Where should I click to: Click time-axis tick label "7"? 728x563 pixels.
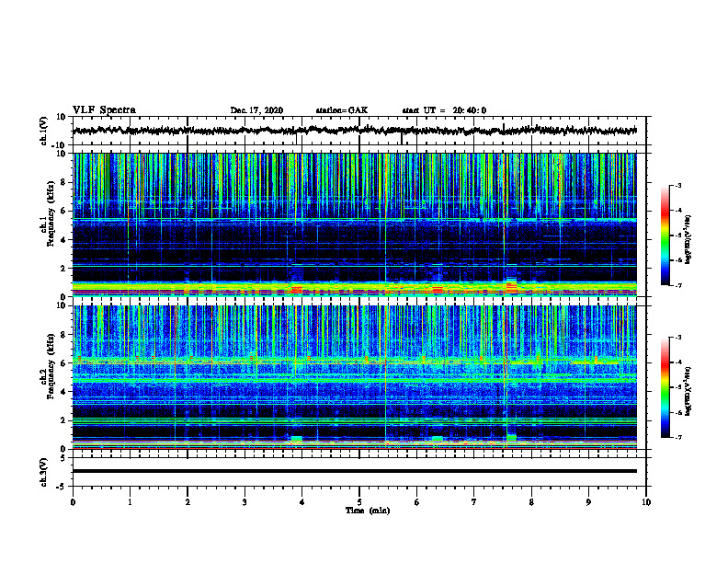[x=474, y=502]
